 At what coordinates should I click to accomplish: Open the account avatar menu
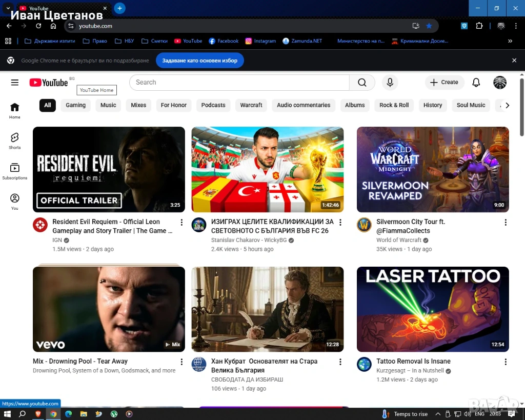pyautogui.click(x=499, y=83)
